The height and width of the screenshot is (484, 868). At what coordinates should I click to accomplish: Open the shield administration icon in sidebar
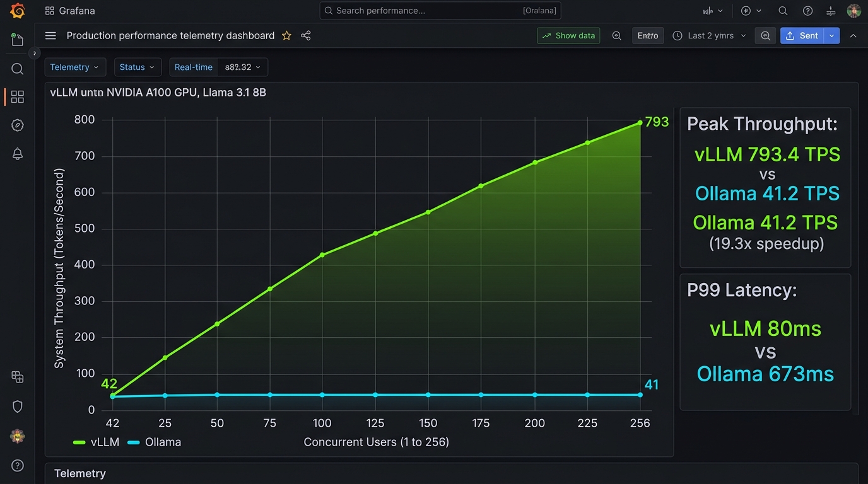tap(18, 406)
